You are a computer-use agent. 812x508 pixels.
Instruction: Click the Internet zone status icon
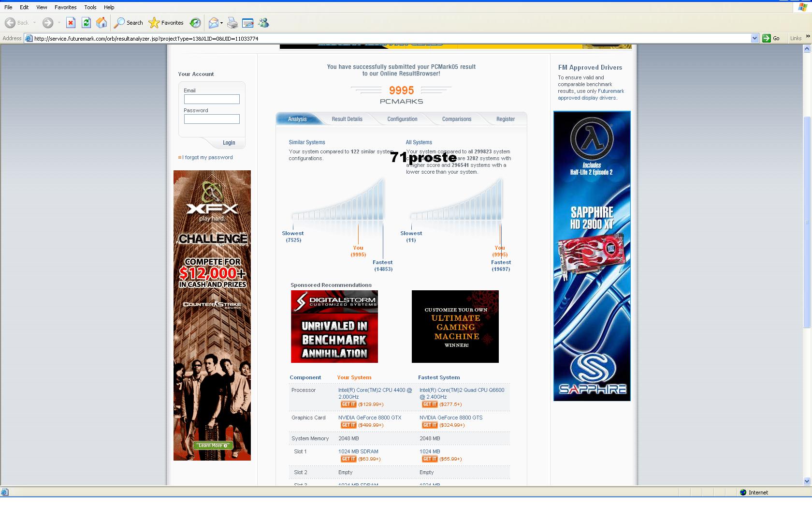click(743, 493)
